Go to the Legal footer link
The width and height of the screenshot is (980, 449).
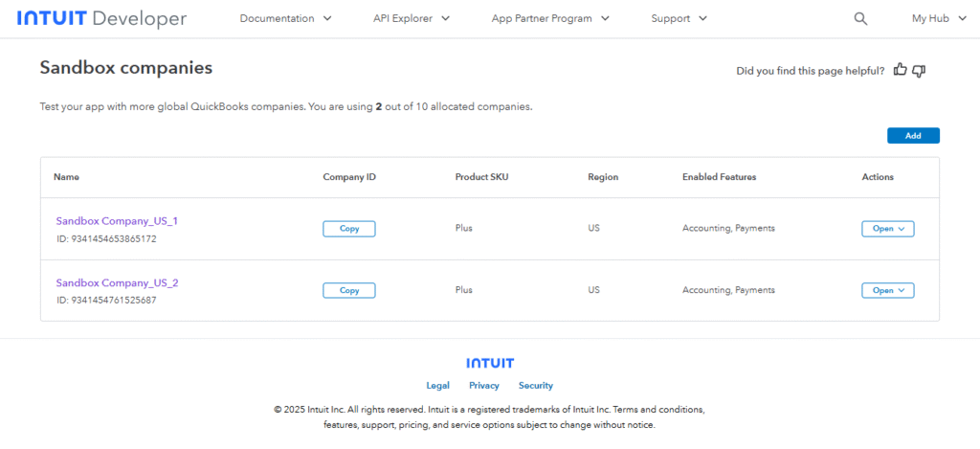(x=438, y=386)
